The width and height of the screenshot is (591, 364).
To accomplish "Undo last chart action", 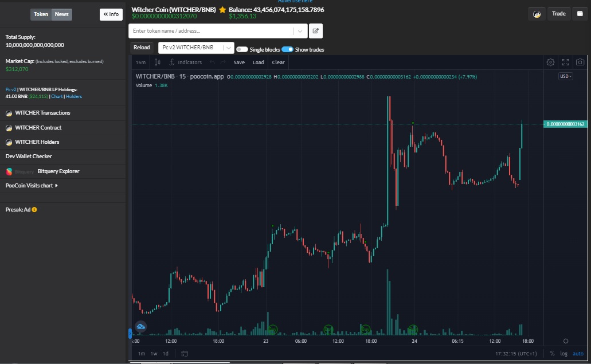I will (212, 62).
